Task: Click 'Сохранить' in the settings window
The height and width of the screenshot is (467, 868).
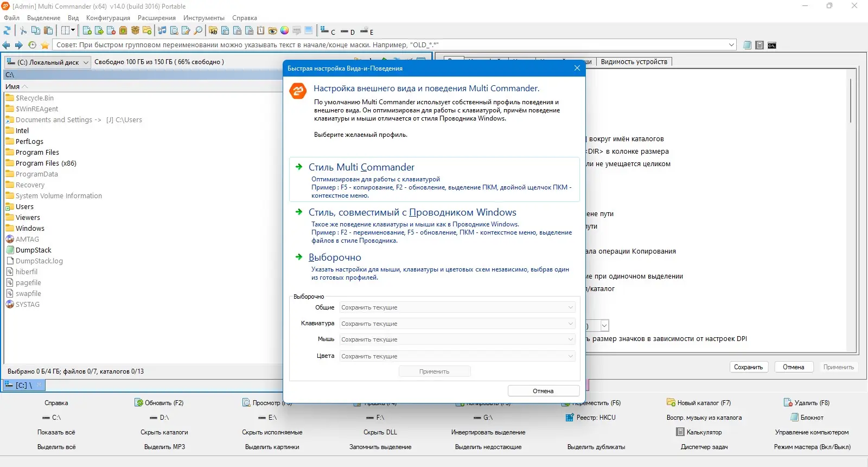Action: point(749,367)
